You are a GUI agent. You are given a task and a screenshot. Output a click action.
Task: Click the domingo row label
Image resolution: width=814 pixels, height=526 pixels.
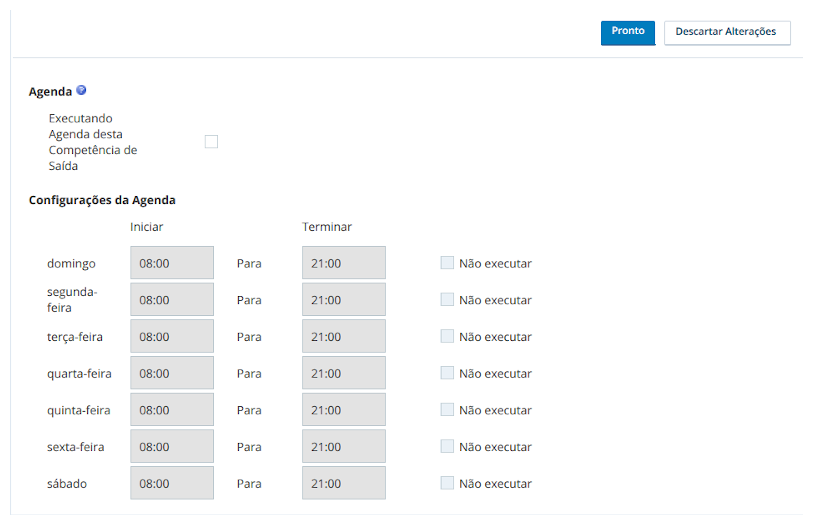click(x=71, y=264)
